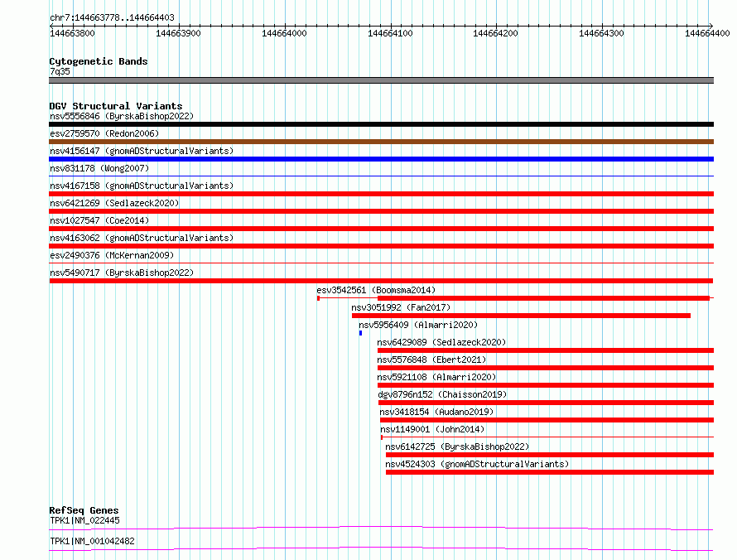Screen dimensions: 737x560
Task: Select the 7q35 band label
Action: pyautogui.click(x=60, y=71)
